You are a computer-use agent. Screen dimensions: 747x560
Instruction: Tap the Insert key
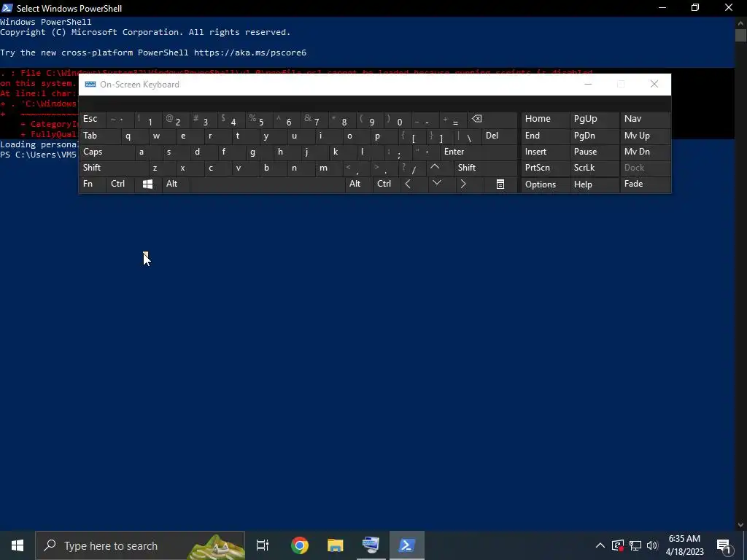point(545,152)
